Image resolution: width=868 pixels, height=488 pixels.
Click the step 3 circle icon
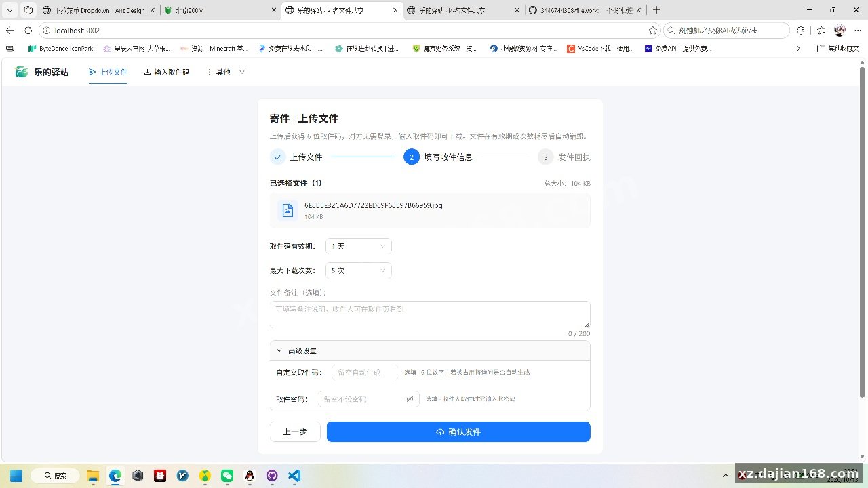pos(545,157)
